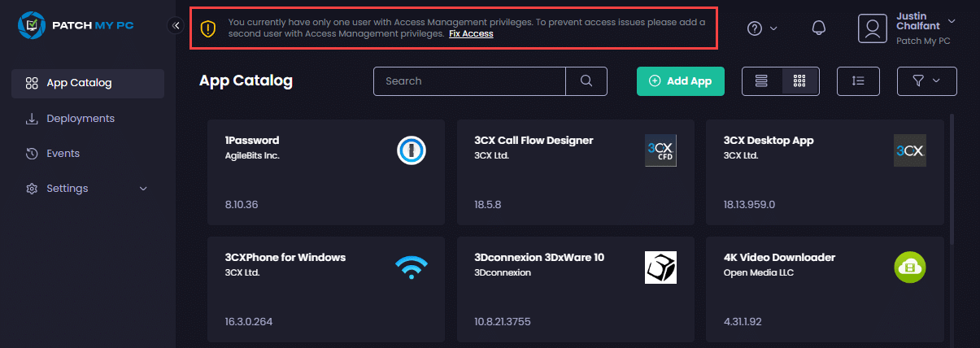
Task: Open the filter dropdown
Action: (926, 81)
